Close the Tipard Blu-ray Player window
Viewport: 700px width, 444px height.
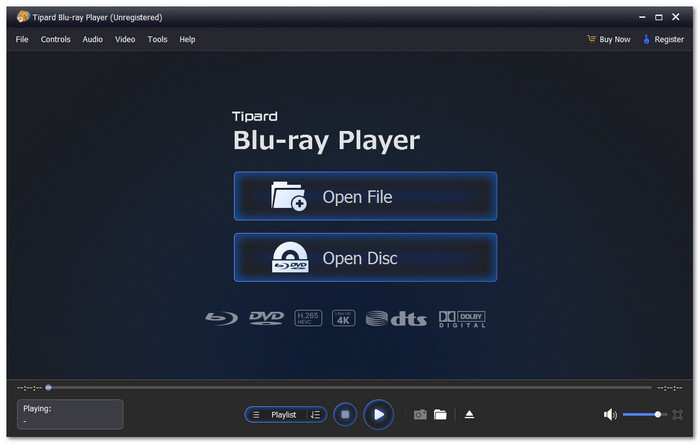(x=675, y=17)
